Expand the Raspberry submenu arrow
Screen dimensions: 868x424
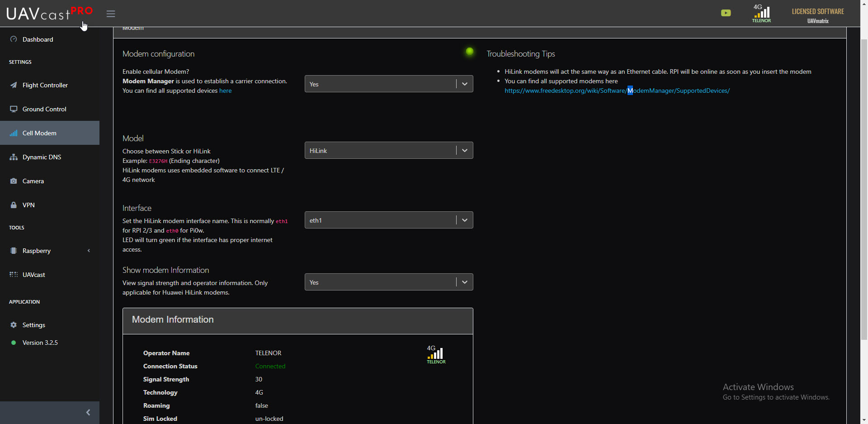click(x=89, y=251)
